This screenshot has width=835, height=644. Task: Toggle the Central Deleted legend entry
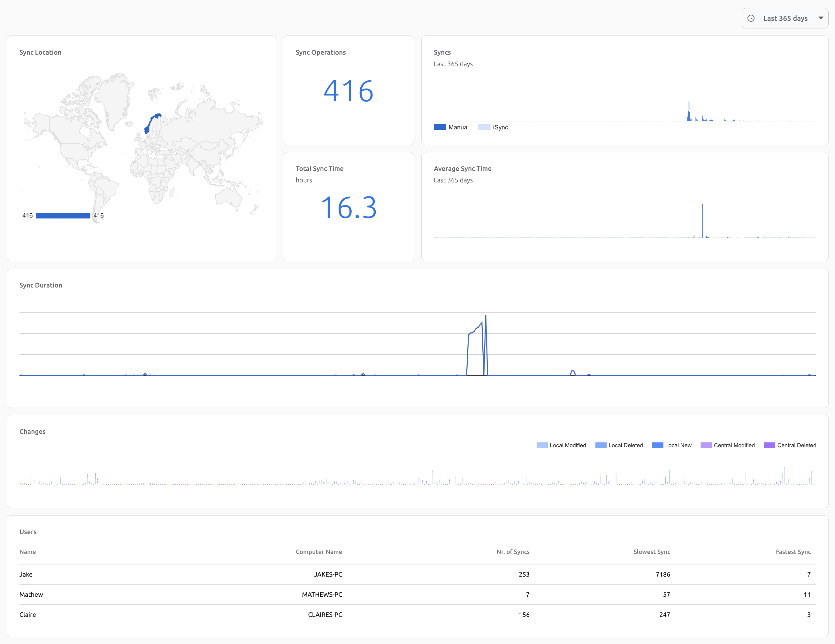(x=796, y=445)
